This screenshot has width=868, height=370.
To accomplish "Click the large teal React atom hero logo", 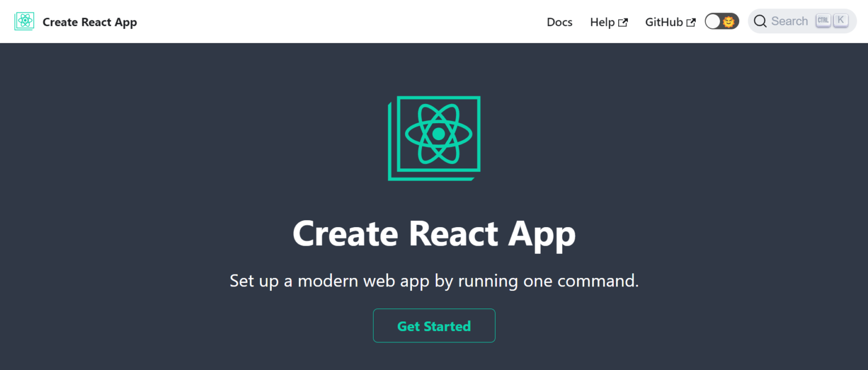I will pos(434,138).
